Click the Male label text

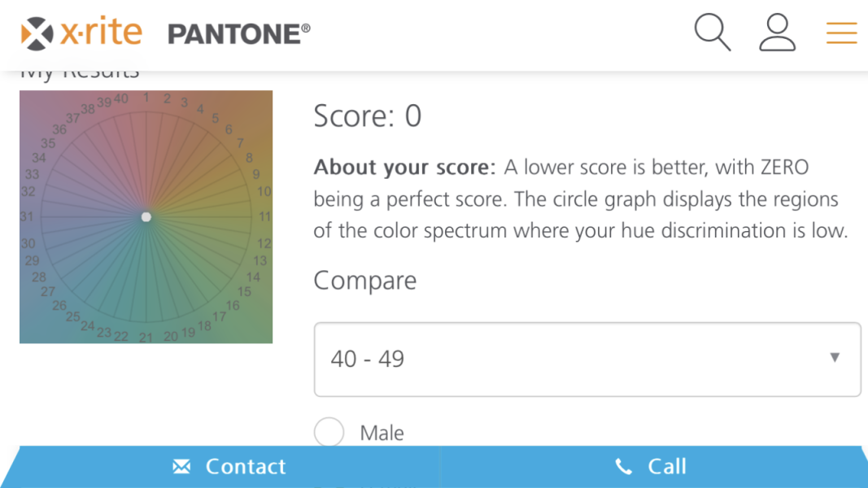pos(382,433)
